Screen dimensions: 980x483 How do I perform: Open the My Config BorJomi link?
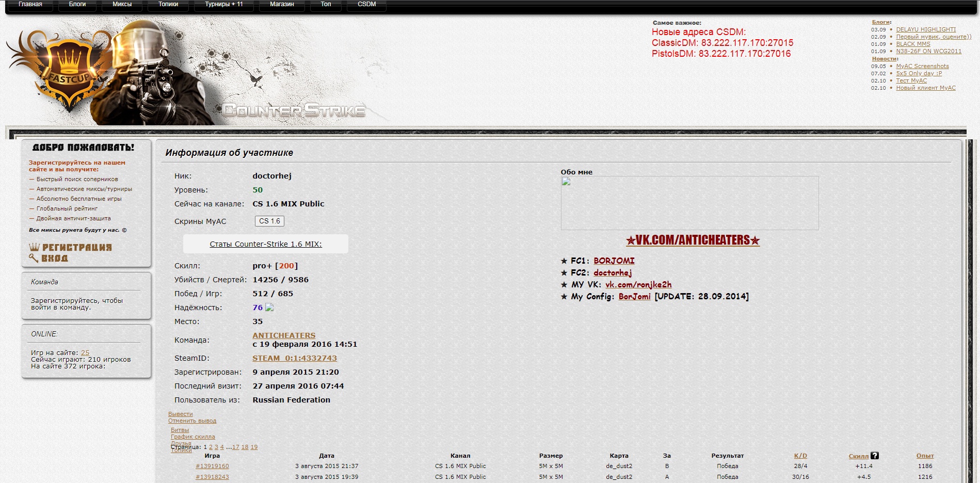(x=635, y=296)
